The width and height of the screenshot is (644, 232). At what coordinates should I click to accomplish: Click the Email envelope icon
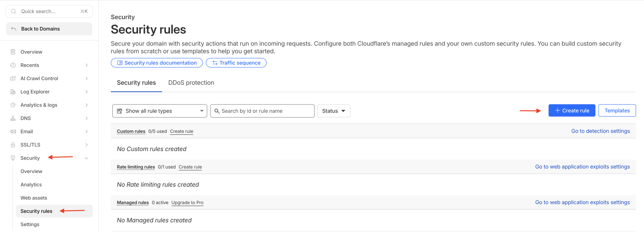[x=13, y=131]
